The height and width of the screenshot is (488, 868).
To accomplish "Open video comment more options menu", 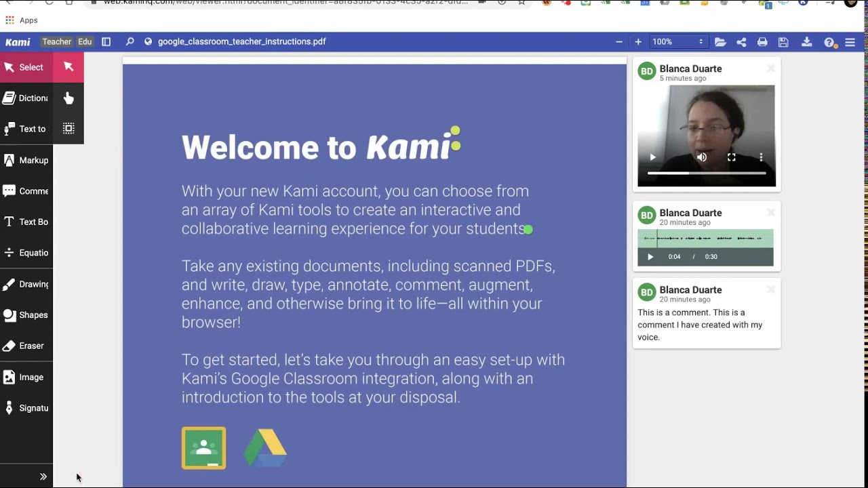I will click(761, 157).
